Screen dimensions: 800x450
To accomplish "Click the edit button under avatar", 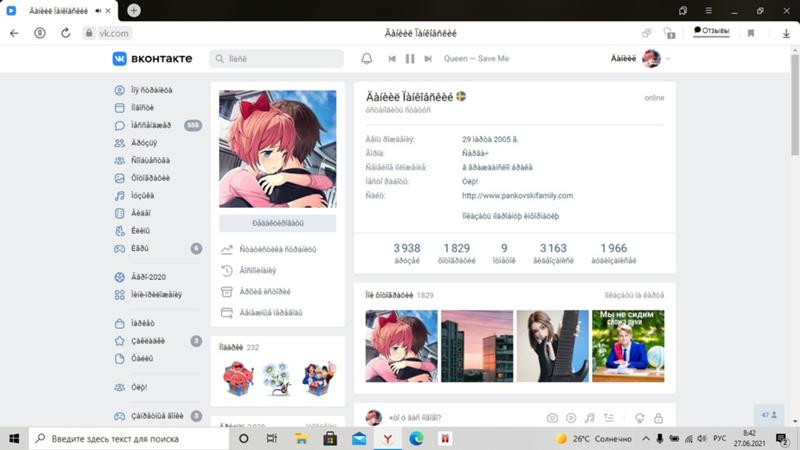I will tap(278, 223).
